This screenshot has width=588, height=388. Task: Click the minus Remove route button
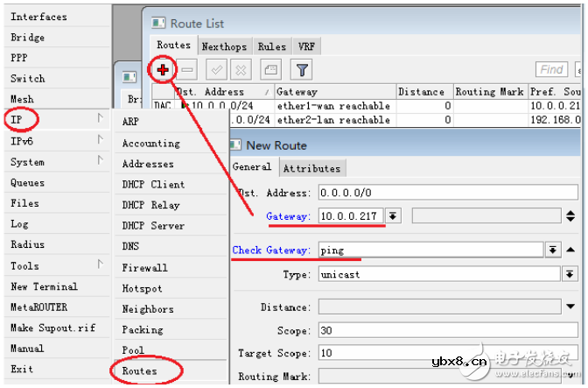pyautogui.click(x=188, y=69)
